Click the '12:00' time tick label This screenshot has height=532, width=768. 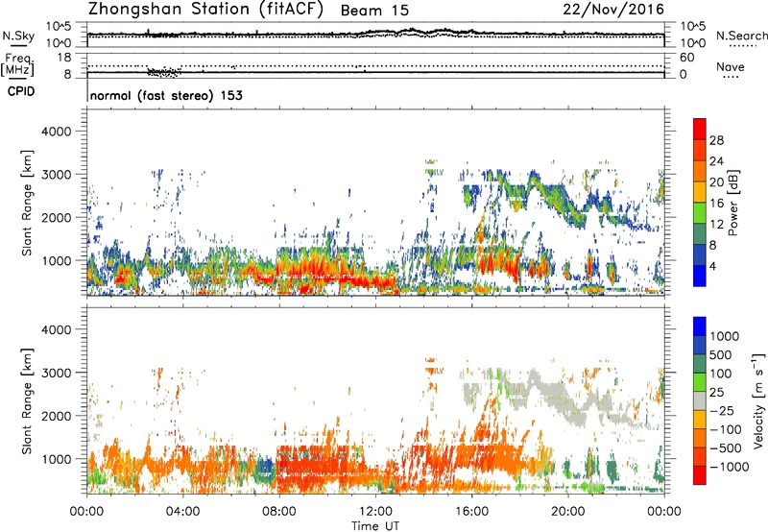pyautogui.click(x=375, y=511)
